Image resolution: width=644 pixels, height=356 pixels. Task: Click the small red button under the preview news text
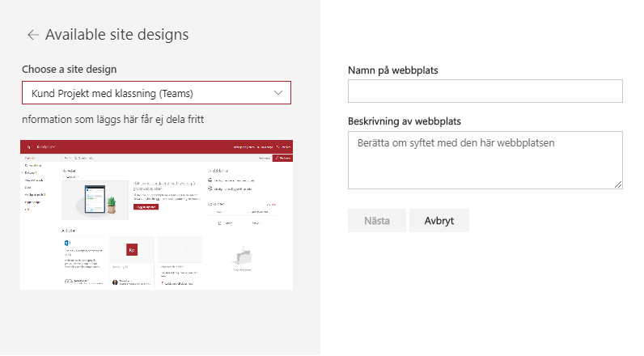(146, 207)
